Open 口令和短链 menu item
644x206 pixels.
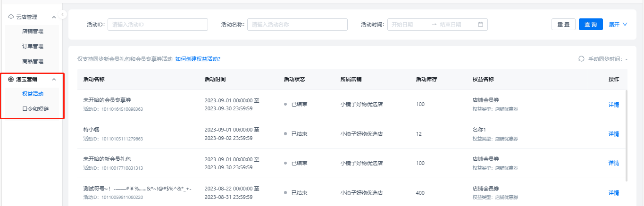pos(35,109)
